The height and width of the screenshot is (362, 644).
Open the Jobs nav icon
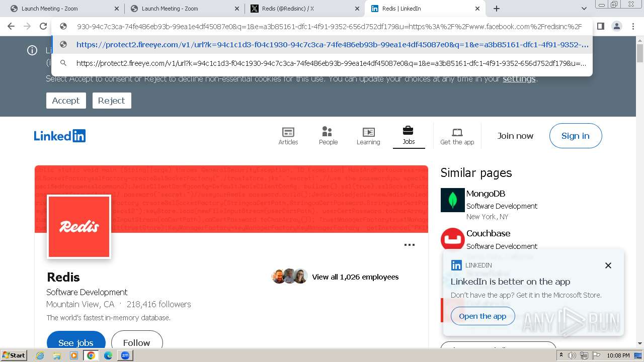click(x=409, y=136)
